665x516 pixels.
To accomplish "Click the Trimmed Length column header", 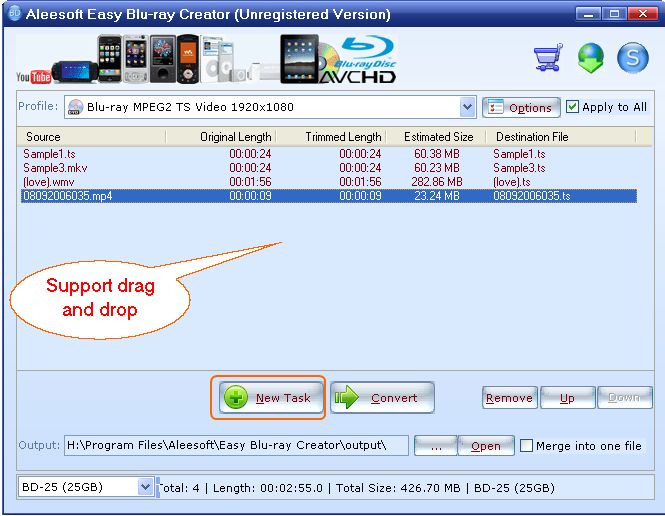I will pos(331,137).
